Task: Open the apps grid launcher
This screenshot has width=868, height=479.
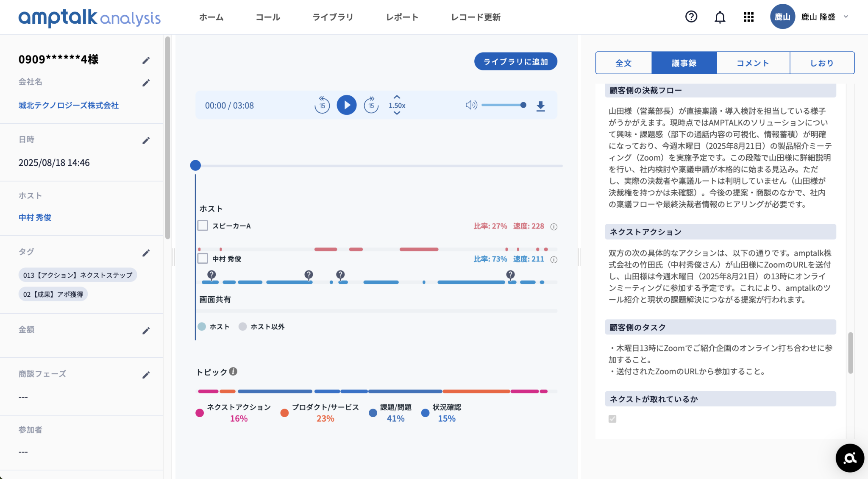Action: click(748, 17)
